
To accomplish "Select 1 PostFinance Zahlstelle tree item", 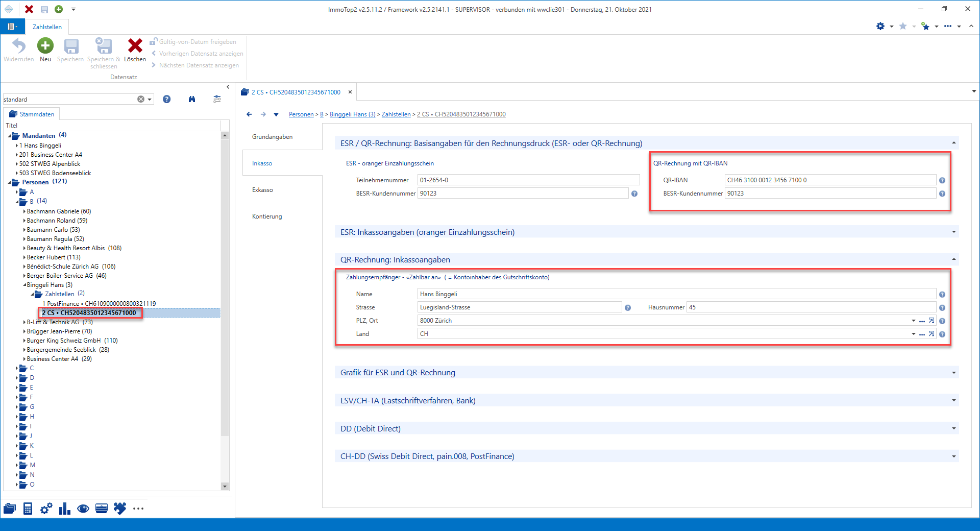I will point(99,304).
